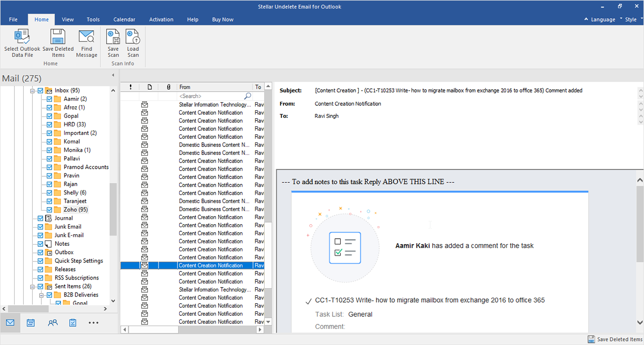Screen dimensions: 644x345
Task: Uncheck the Quick Step Settings checkbox
Action: 40,261
